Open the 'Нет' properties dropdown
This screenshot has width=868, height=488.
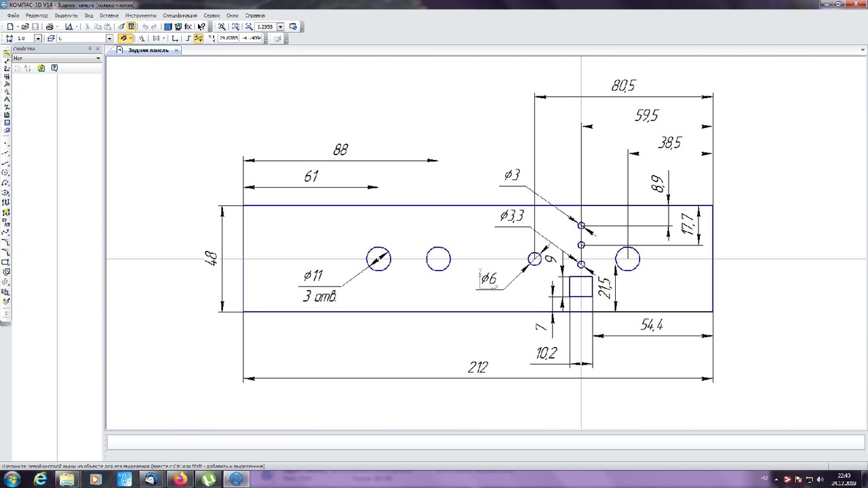98,58
